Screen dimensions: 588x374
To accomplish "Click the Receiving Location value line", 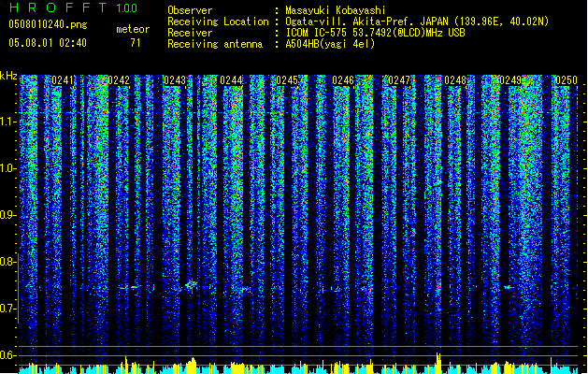I will (x=417, y=22).
